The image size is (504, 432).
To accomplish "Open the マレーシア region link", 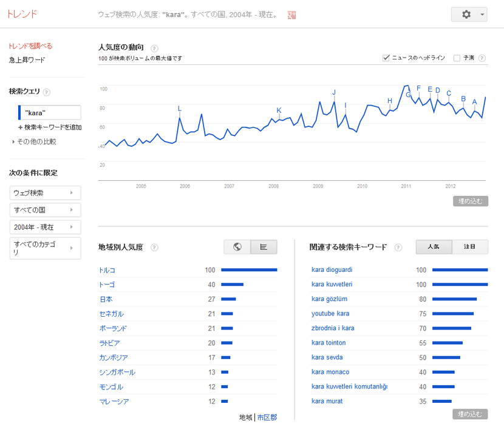I will tap(114, 402).
